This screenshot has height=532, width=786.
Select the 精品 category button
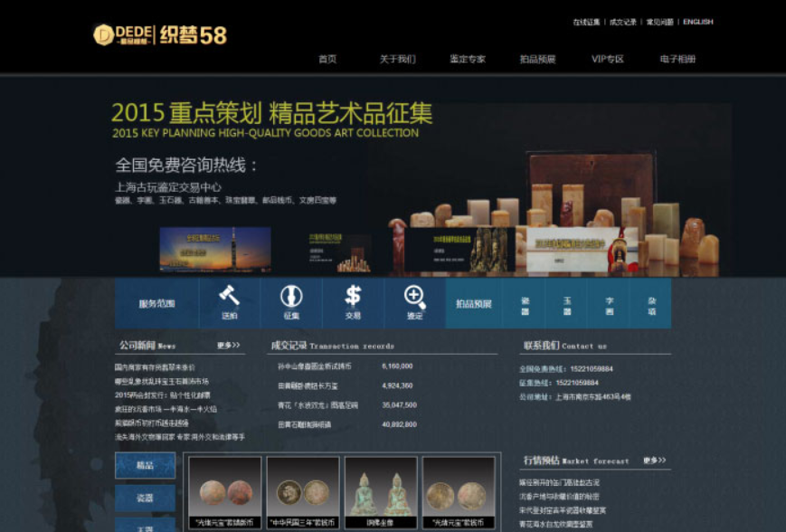145,465
